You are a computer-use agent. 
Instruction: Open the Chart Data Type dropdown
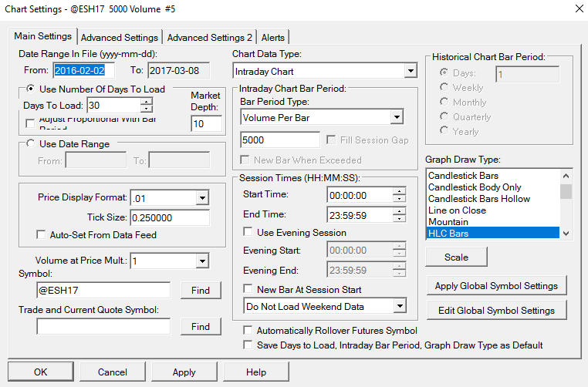point(411,71)
